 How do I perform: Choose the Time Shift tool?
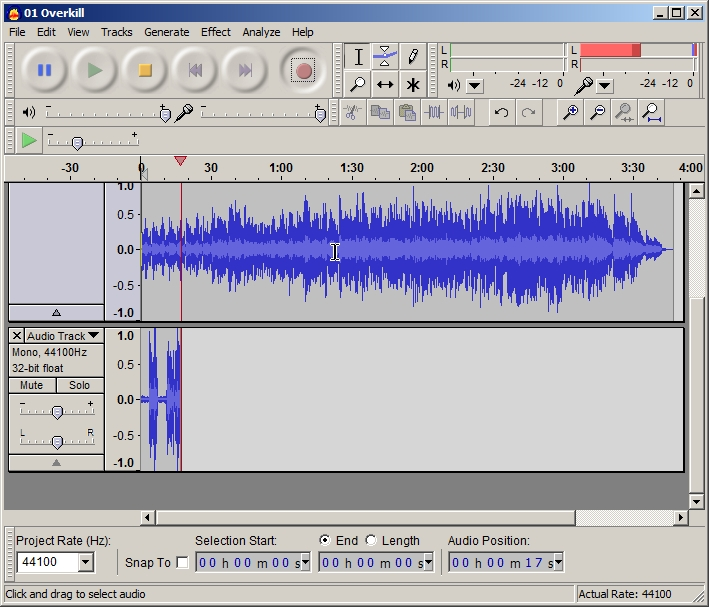(x=385, y=85)
